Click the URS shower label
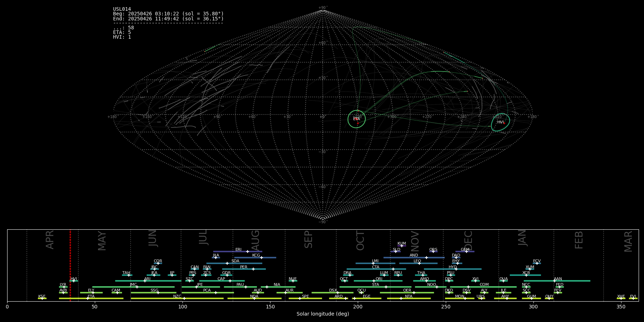644x322 pixels. [480, 296]
